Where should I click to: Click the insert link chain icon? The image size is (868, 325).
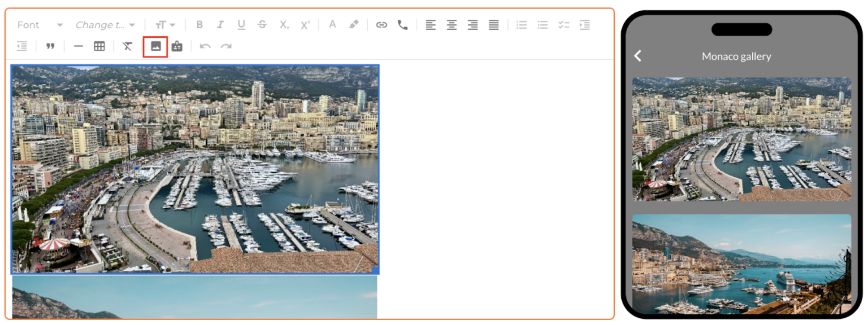[381, 25]
